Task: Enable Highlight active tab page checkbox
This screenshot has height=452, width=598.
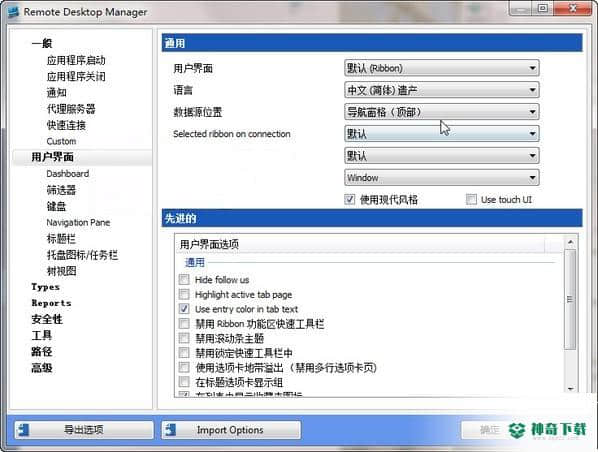Action: point(184,294)
